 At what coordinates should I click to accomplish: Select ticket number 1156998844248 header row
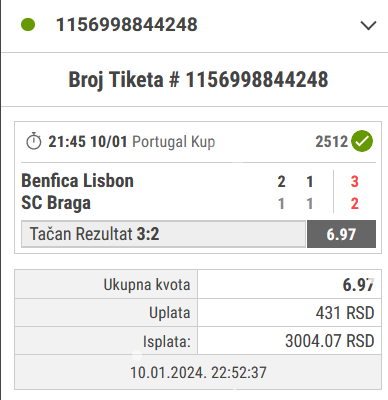[195, 25]
